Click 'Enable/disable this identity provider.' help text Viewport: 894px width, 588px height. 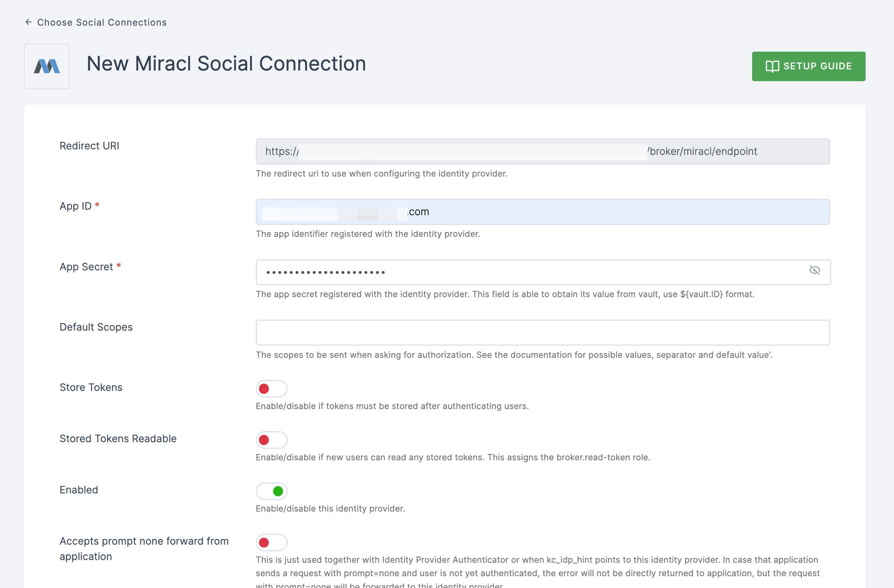[x=330, y=508]
